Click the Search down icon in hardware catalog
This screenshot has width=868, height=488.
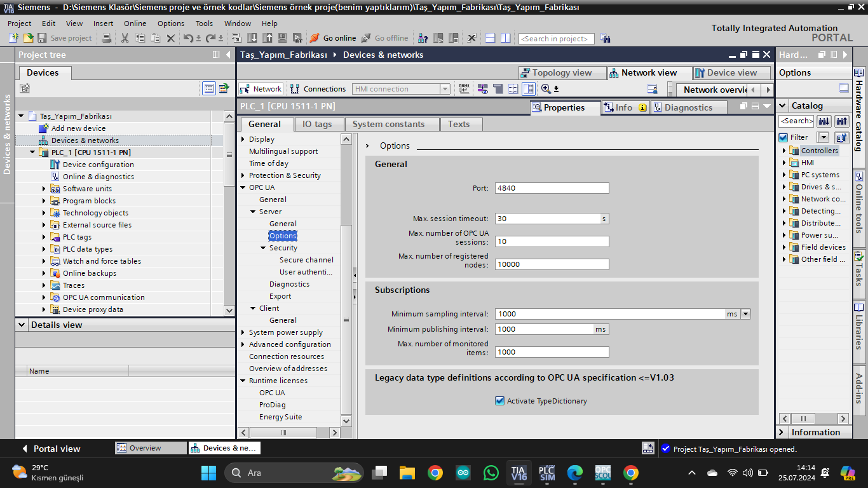(824, 121)
